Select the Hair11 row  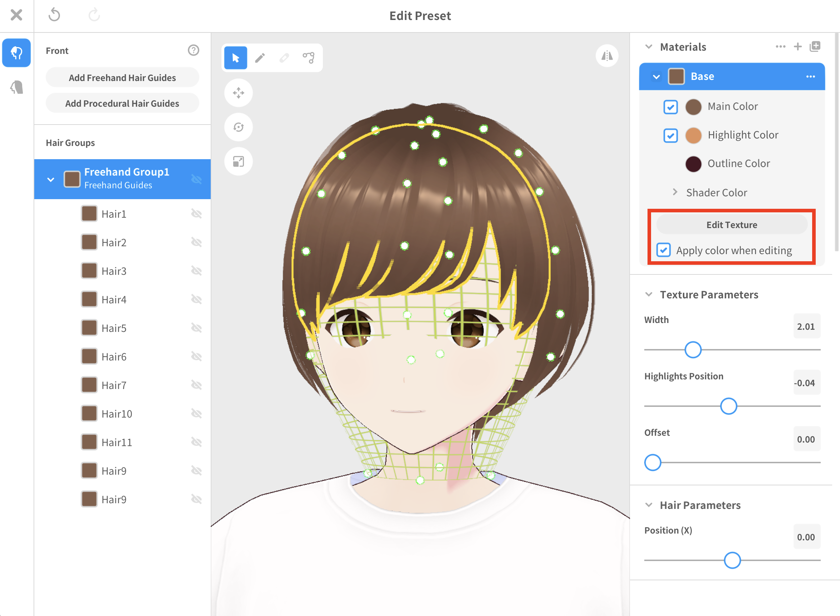tap(122, 442)
